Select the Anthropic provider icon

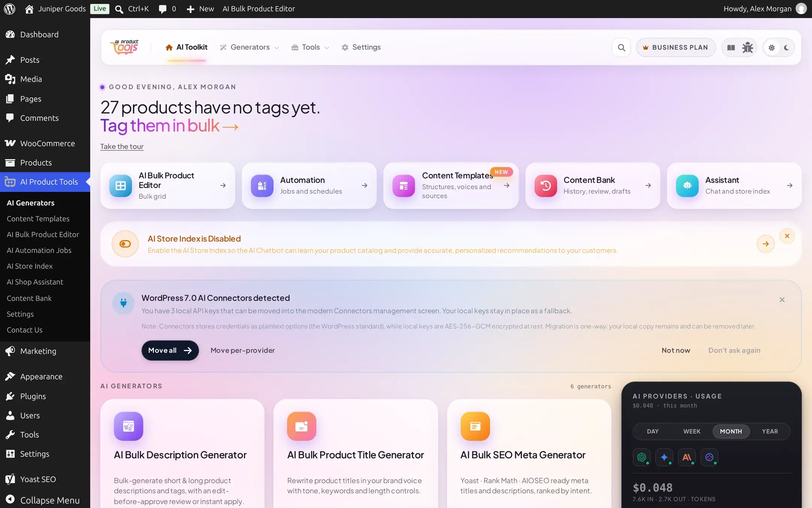click(x=687, y=457)
